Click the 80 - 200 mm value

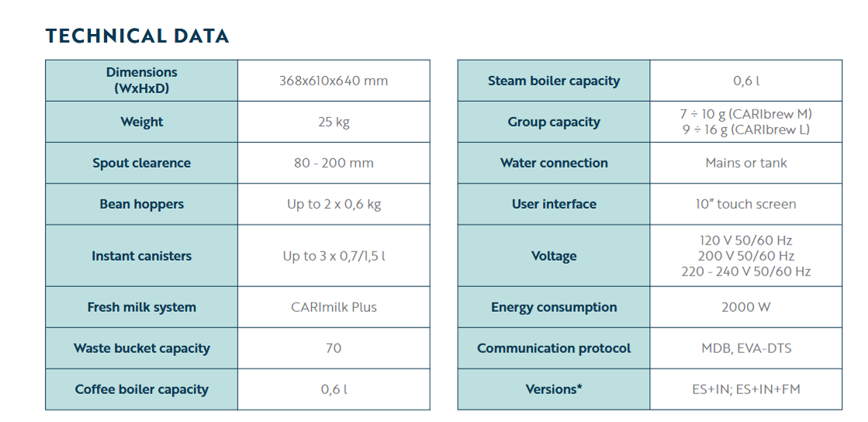tap(334, 163)
